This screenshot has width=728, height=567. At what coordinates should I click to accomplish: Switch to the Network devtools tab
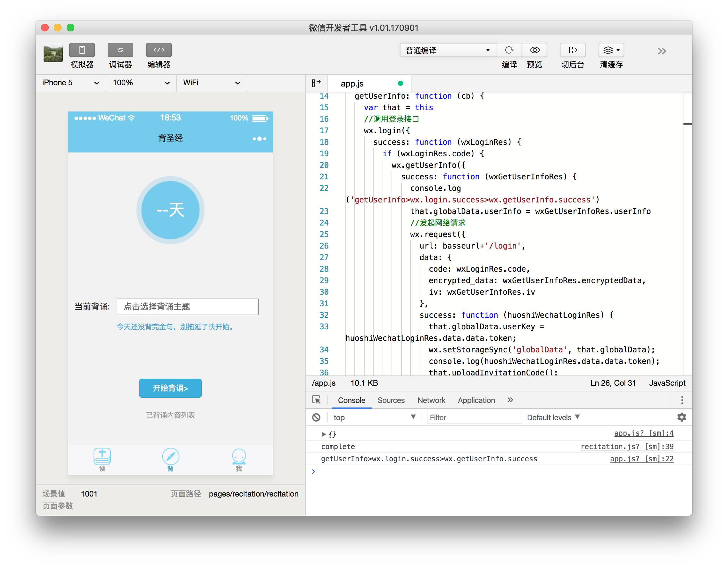pyautogui.click(x=431, y=400)
